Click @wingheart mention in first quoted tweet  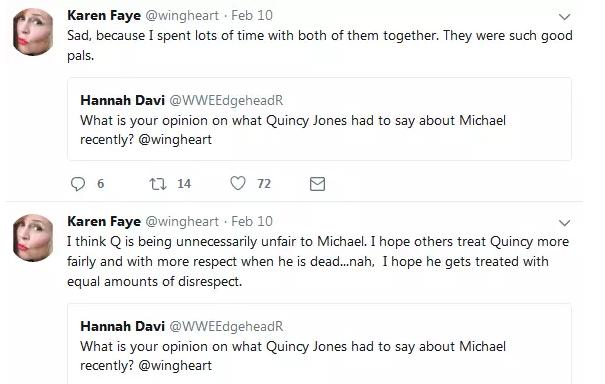pyautogui.click(x=175, y=140)
